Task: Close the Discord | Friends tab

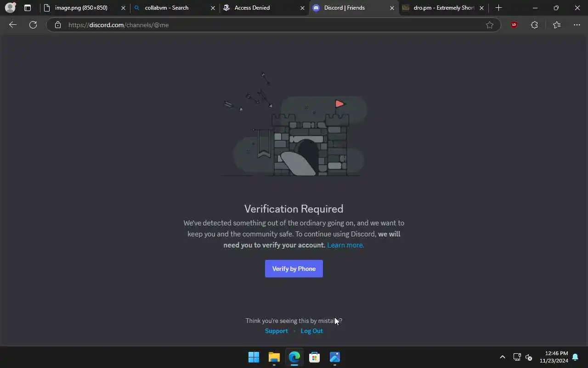Action: pos(392,8)
